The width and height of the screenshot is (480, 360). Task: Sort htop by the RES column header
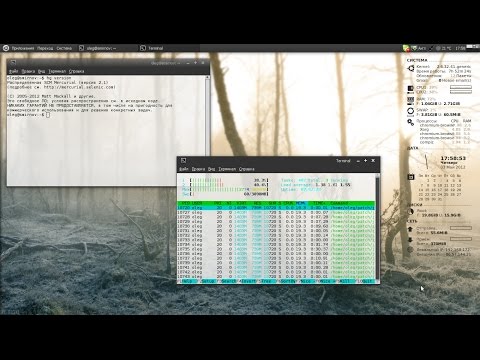click(257, 203)
